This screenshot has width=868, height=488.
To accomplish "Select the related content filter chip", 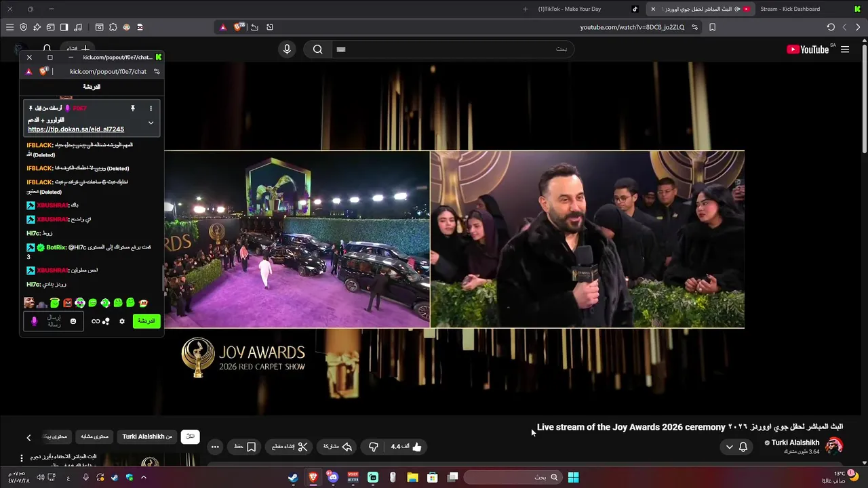I will coord(95,436).
